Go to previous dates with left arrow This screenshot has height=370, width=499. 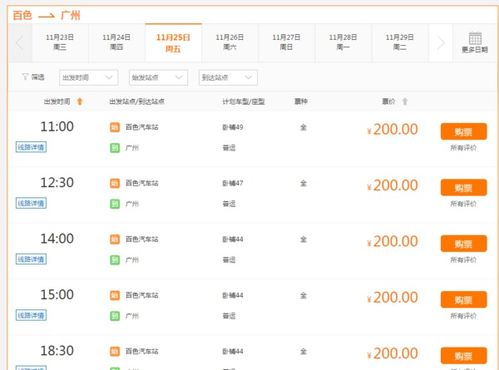pos(20,43)
